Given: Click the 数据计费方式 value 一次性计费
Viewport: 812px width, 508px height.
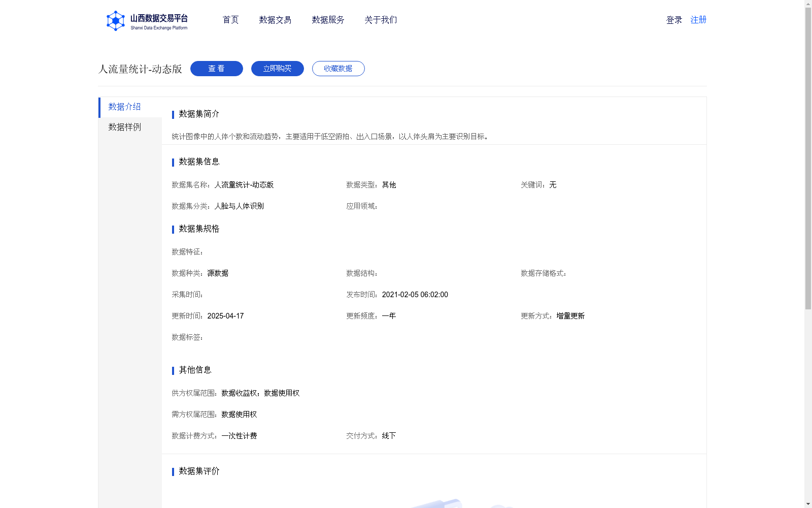Looking at the screenshot, I should coord(239,436).
